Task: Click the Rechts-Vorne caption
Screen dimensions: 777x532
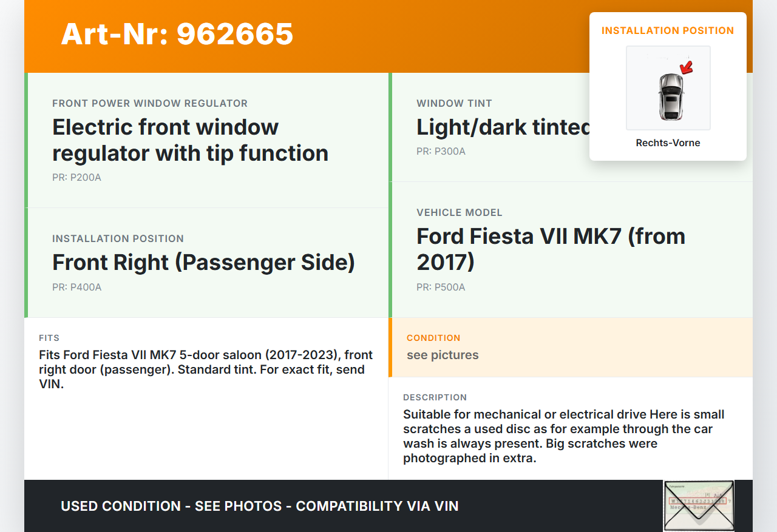Action: coord(668,143)
